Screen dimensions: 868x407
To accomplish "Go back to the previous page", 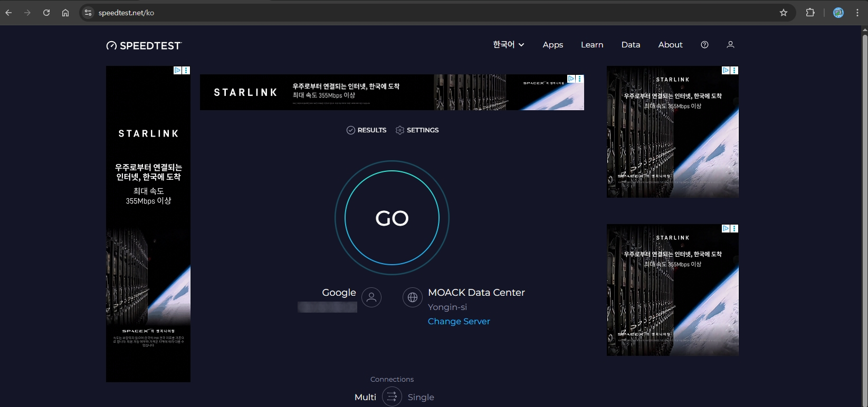I will pyautogui.click(x=8, y=13).
